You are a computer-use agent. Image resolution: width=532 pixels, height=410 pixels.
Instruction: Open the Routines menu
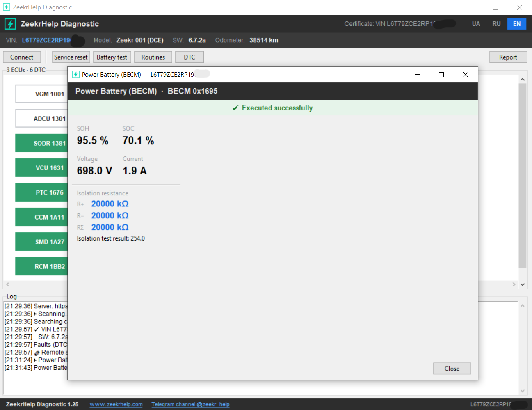[x=153, y=57]
